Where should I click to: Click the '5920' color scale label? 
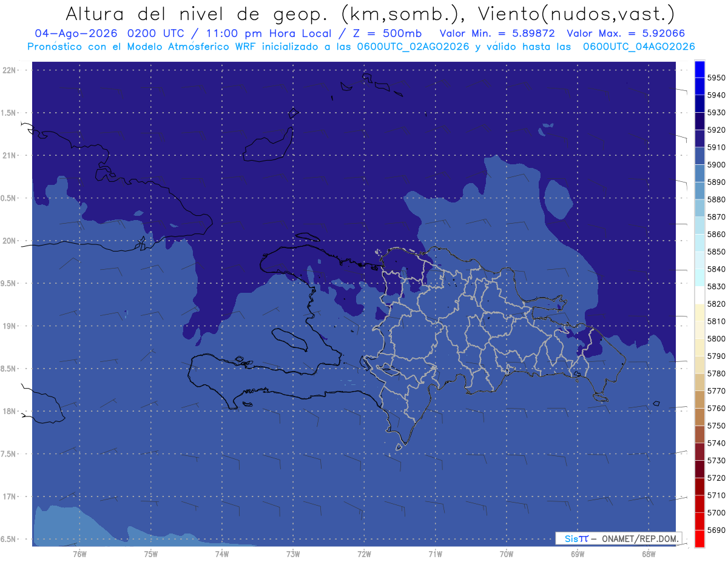[716, 130]
